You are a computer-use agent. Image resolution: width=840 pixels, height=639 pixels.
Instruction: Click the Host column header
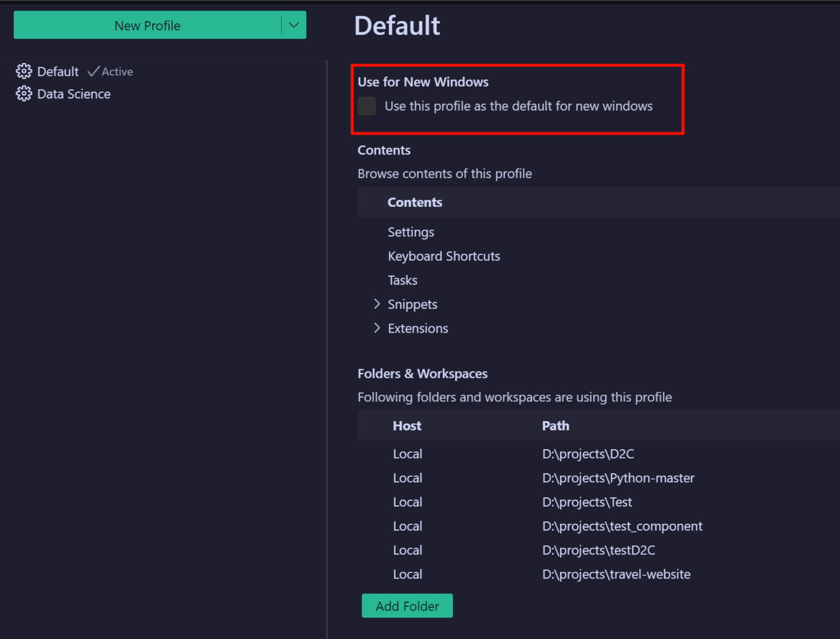(407, 425)
